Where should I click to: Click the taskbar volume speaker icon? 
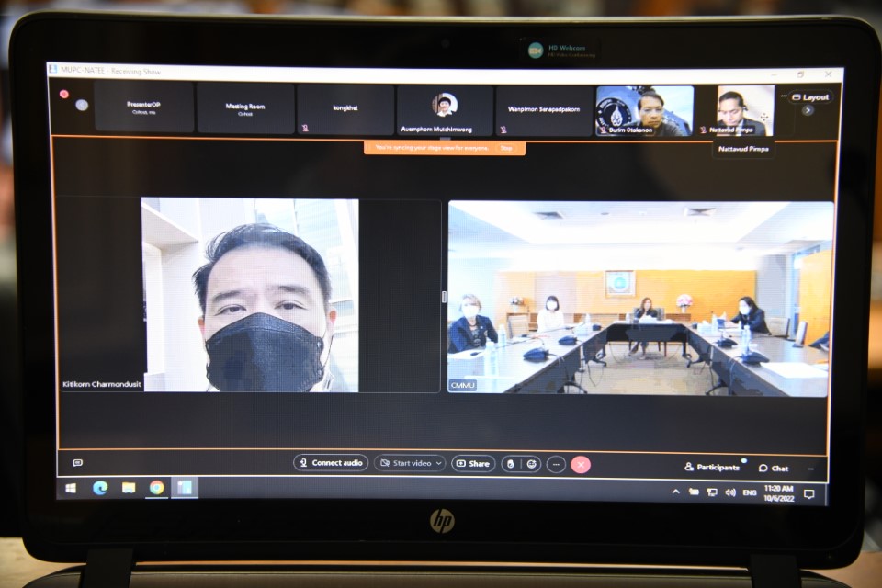730,492
